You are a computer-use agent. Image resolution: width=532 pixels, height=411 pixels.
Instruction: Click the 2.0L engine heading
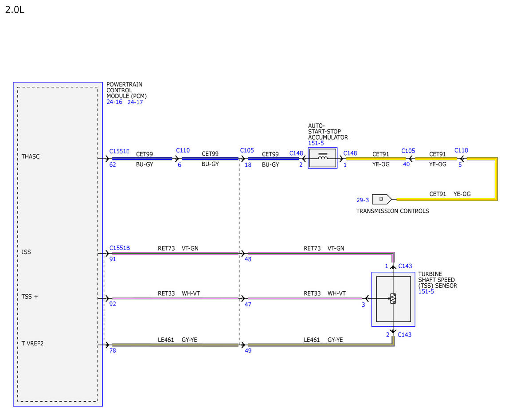(x=15, y=10)
